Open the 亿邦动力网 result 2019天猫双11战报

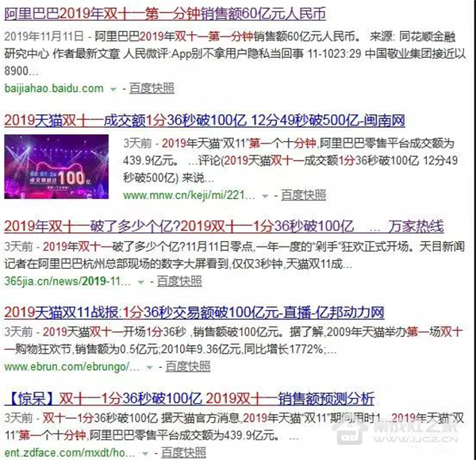[x=194, y=312]
